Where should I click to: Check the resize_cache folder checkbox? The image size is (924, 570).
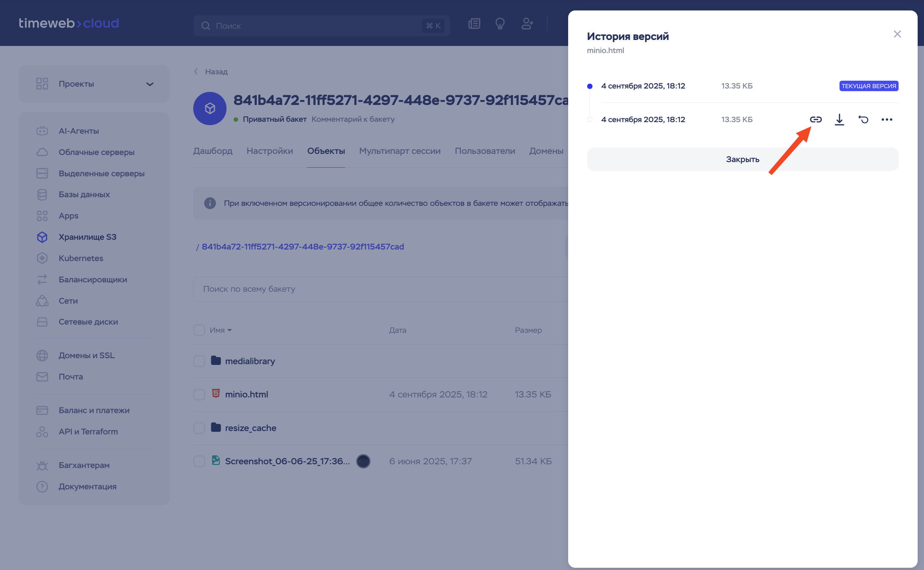pyautogui.click(x=199, y=428)
